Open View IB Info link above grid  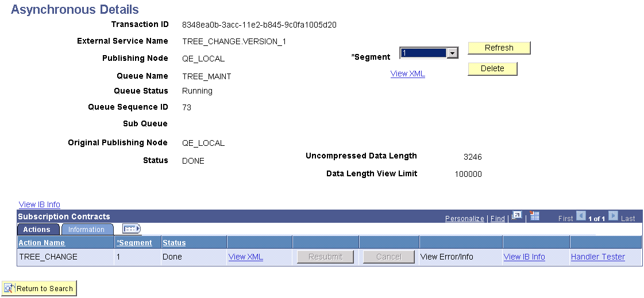pyautogui.click(x=40, y=204)
